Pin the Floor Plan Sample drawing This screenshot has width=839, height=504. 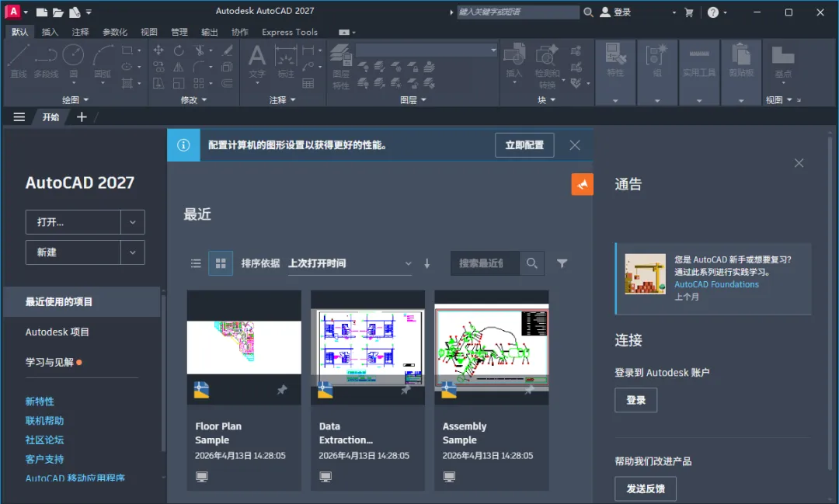click(x=282, y=390)
